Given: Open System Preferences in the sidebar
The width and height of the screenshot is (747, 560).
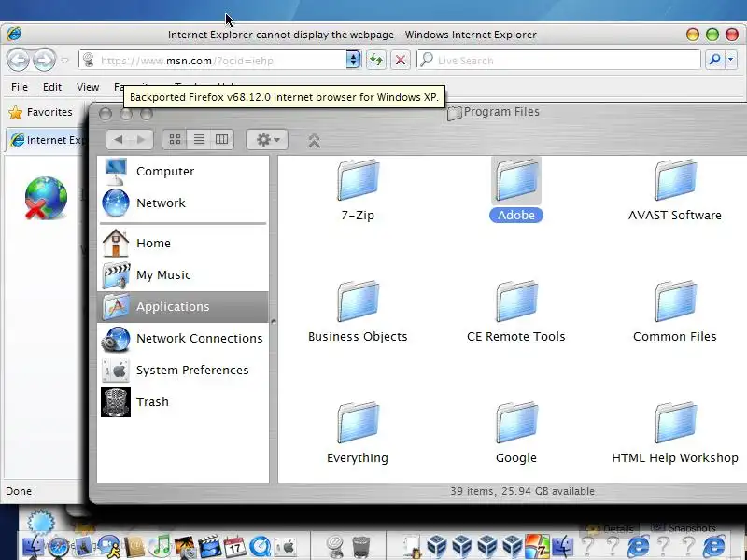Looking at the screenshot, I should 183,370.
